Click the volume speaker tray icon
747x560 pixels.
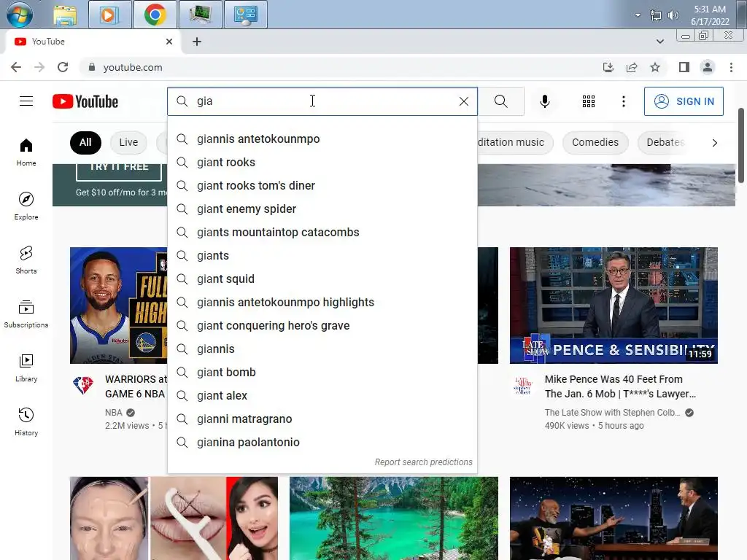pos(673,15)
